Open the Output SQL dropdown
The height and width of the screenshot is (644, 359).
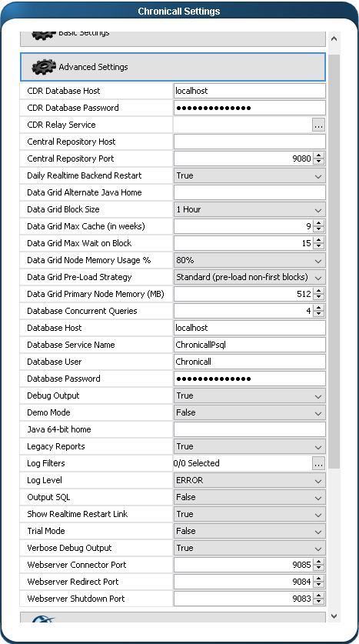pyautogui.click(x=249, y=497)
